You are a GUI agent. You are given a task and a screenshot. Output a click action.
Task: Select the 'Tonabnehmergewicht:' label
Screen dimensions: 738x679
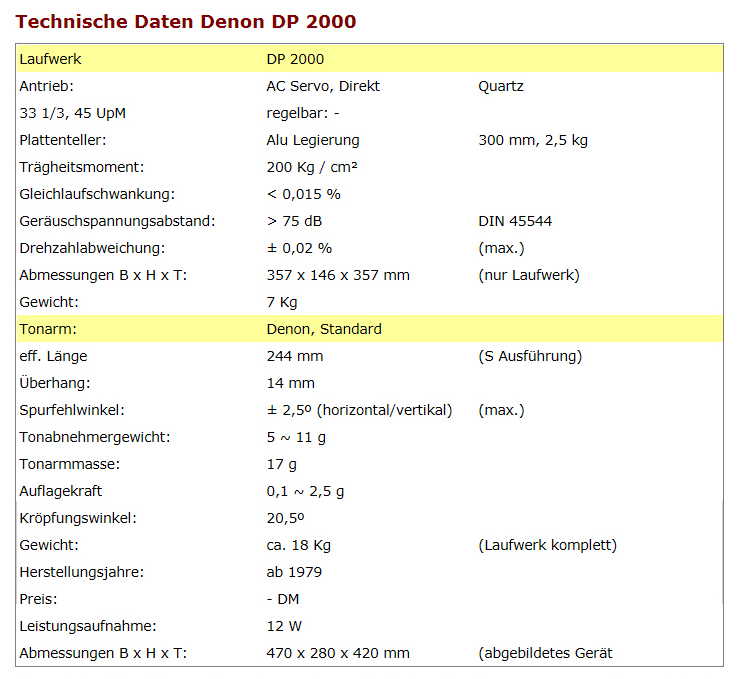(94, 437)
